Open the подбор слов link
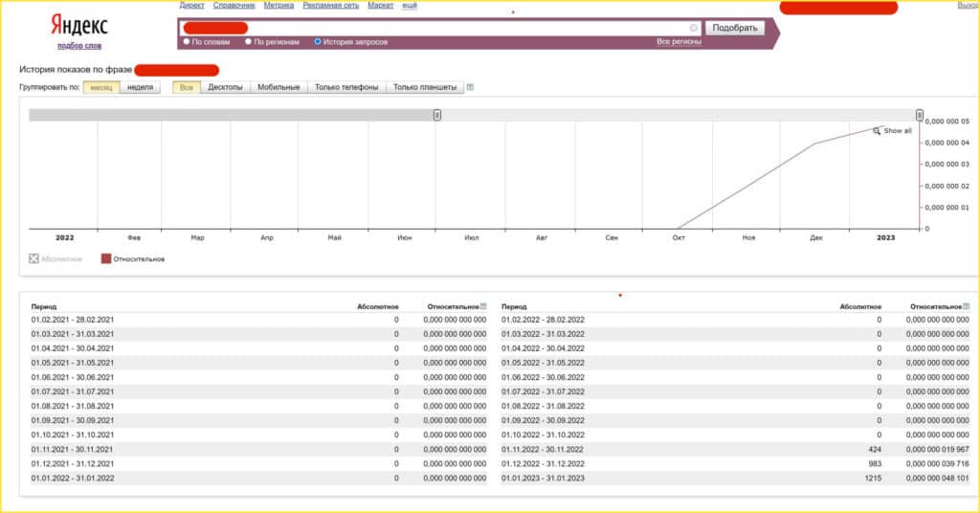 click(x=78, y=46)
